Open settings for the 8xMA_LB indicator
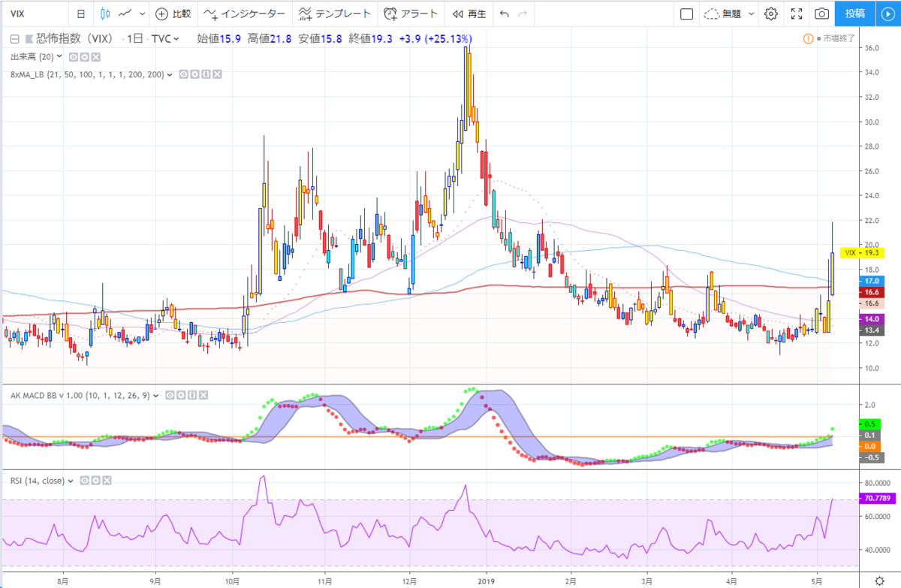 click(194, 74)
